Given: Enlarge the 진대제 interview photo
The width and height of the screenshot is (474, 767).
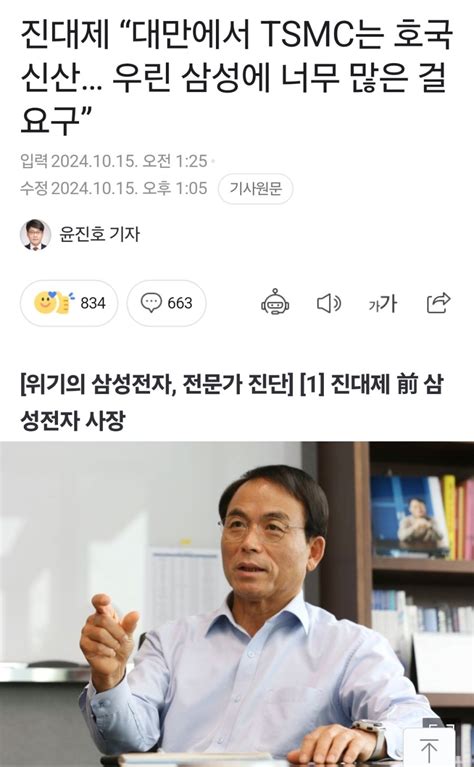Looking at the screenshot, I should [x=237, y=604].
